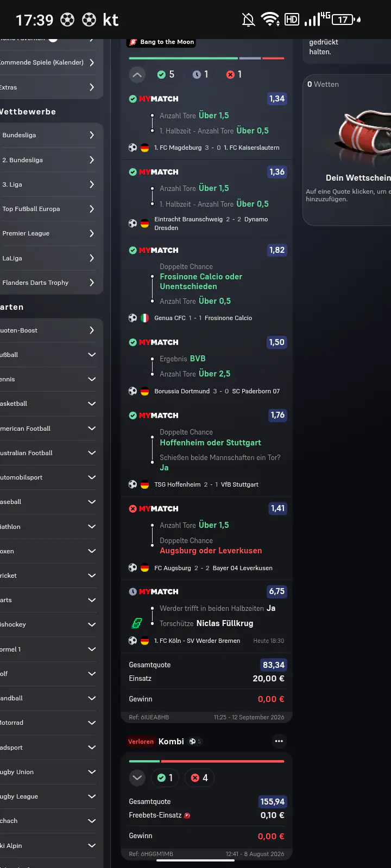This screenshot has height=868, width=391.
Task: Expand the lost Kombi bet with the down chevron
Action: [x=137, y=778]
